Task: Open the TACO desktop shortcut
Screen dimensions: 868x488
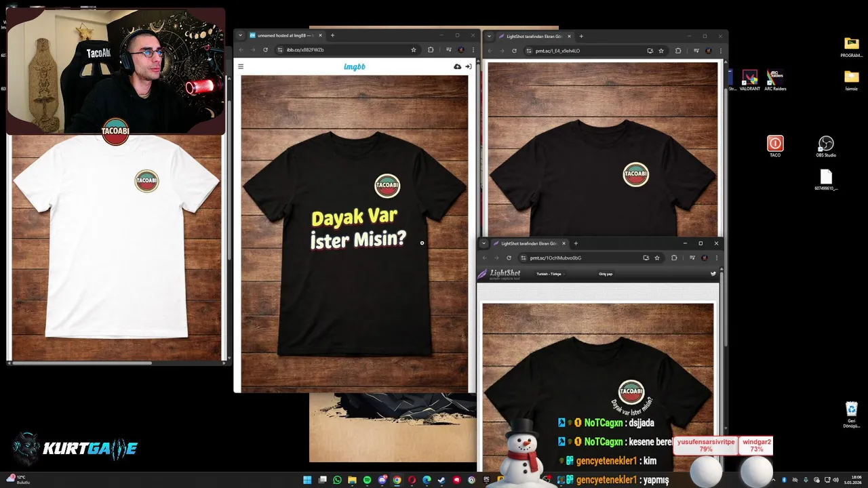Action: pyautogui.click(x=775, y=146)
